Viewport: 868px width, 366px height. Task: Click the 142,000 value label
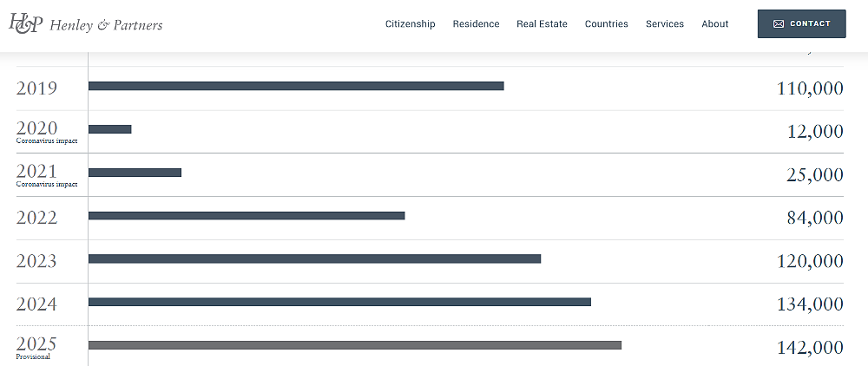tap(811, 347)
